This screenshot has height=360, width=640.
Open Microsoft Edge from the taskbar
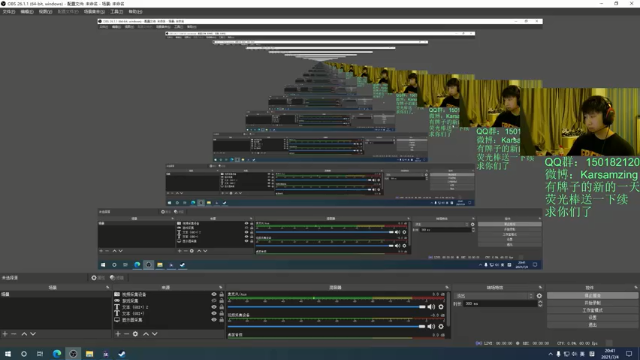(57, 354)
